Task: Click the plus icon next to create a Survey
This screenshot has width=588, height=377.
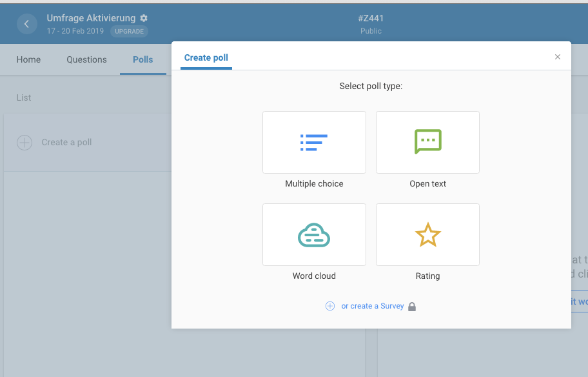Action: (x=330, y=306)
